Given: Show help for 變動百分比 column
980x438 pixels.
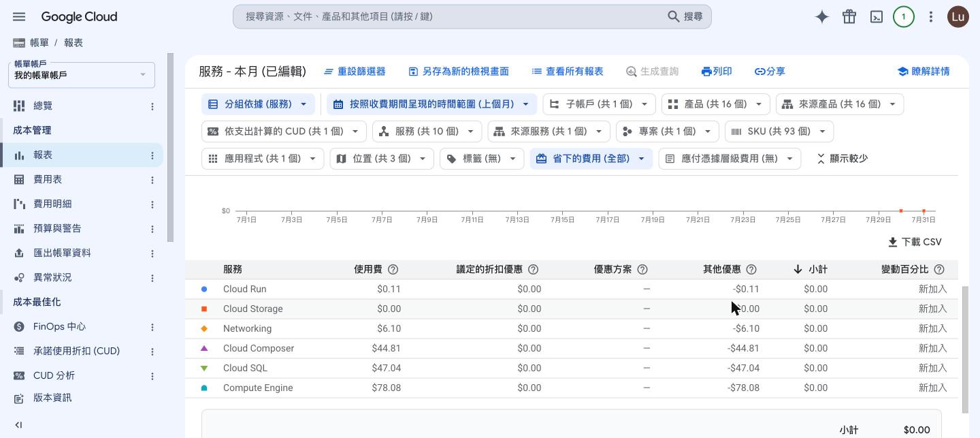Looking at the screenshot, I should tap(939, 270).
